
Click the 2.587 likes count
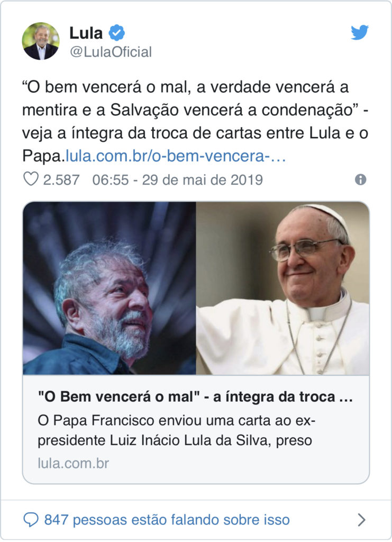coord(61,180)
